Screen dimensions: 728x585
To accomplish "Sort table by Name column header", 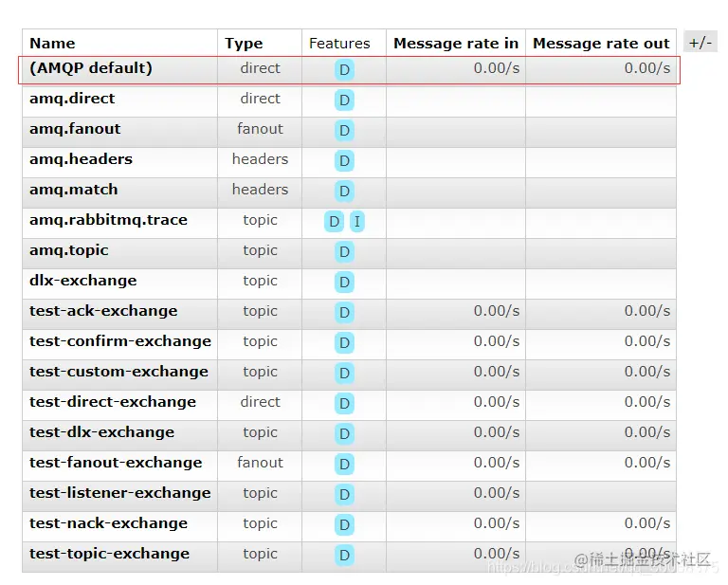I will (x=52, y=44).
